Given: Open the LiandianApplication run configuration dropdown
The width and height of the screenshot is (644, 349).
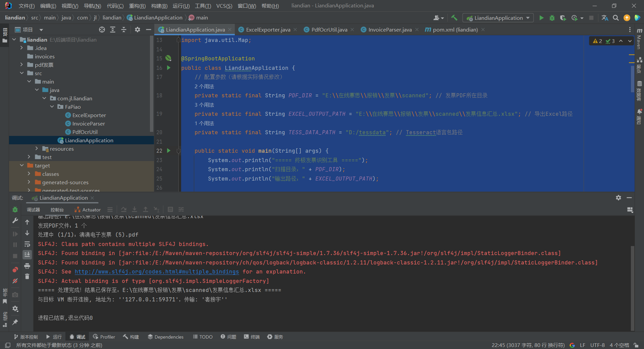Looking at the screenshot, I should (498, 18).
